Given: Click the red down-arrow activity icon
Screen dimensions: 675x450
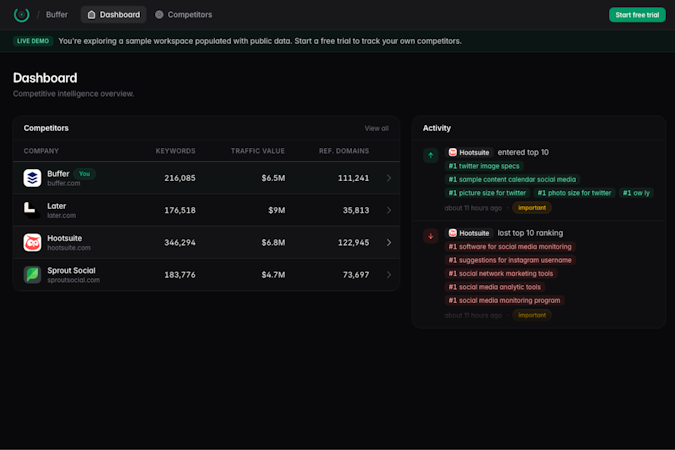Looking at the screenshot, I should point(430,236).
